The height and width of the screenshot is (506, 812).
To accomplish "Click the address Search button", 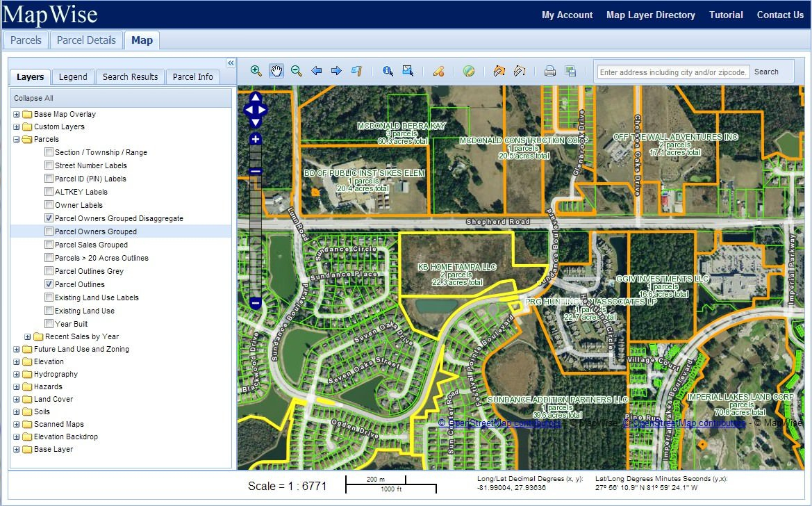I will [x=766, y=72].
